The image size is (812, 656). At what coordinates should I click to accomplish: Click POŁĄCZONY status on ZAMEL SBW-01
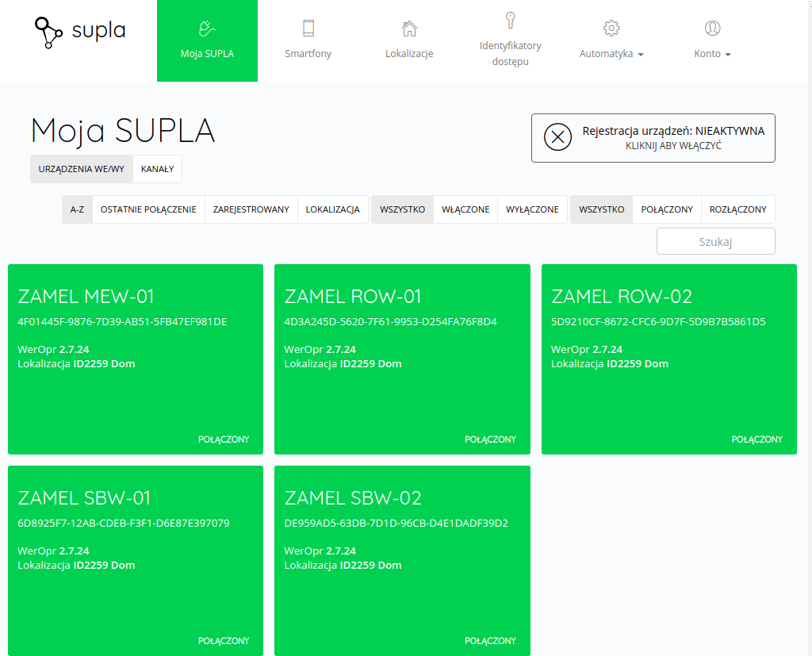click(224, 641)
